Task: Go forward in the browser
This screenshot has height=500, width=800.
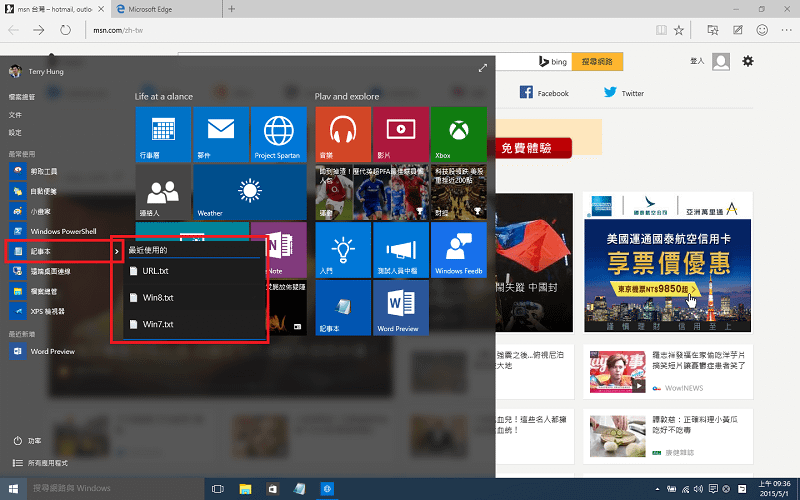Action: [39, 30]
